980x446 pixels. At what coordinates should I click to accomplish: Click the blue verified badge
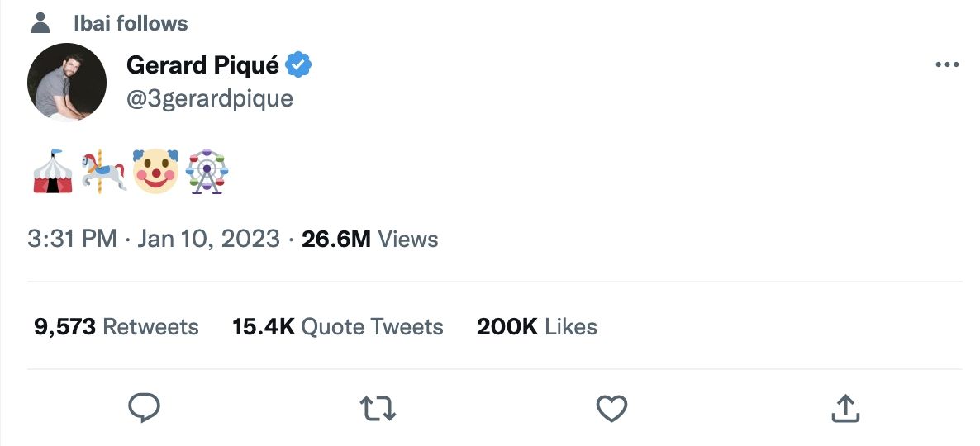tap(298, 64)
